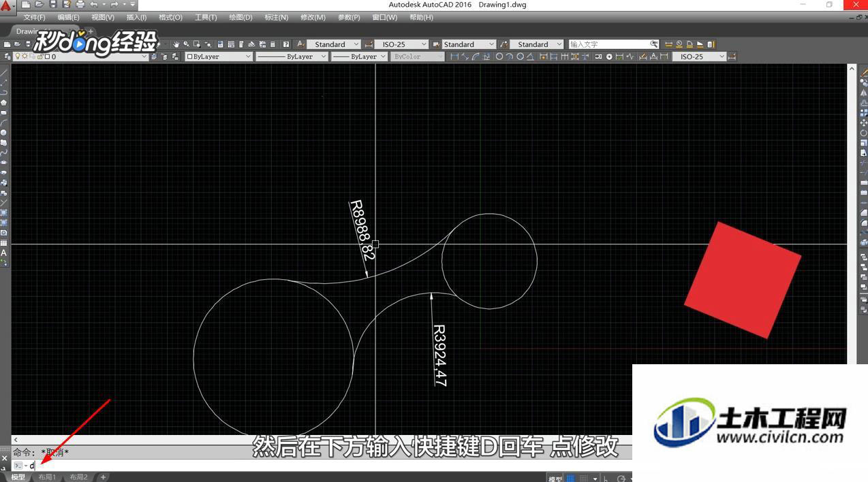The height and width of the screenshot is (482, 868).
Task: Select the Line draw tool in left toolbar
Action: tap(4, 72)
